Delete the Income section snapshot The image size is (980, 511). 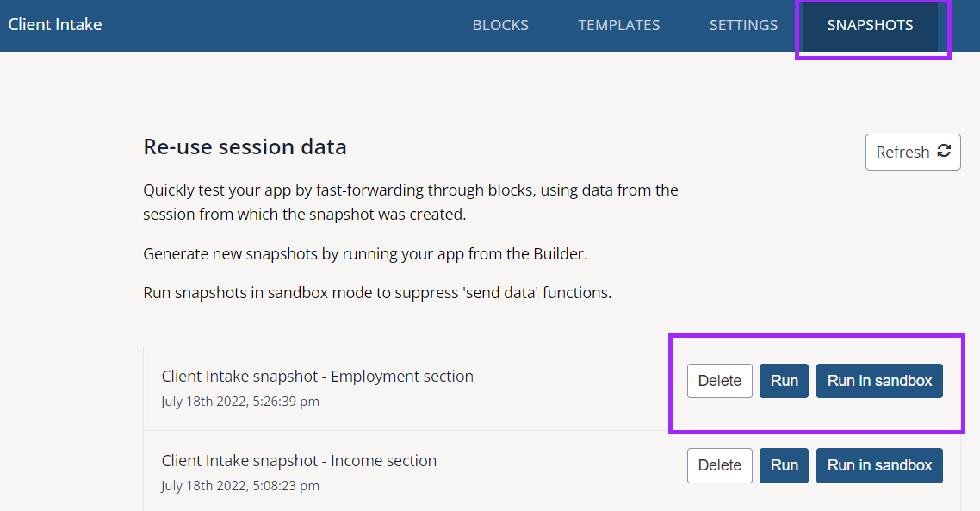719,465
